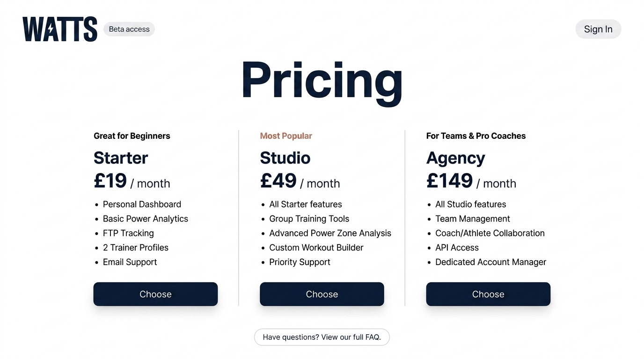Image resolution: width=644 pixels, height=359 pixels.
Task: Click the Most Popular label
Action: coord(286,136)
